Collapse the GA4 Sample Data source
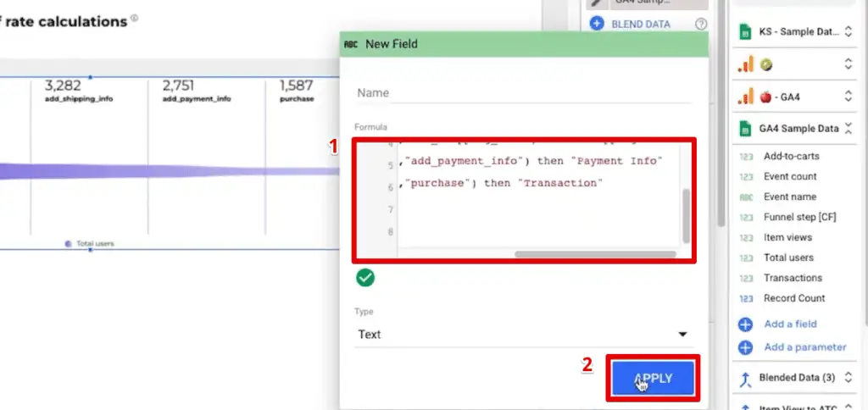 coord(848,129)
